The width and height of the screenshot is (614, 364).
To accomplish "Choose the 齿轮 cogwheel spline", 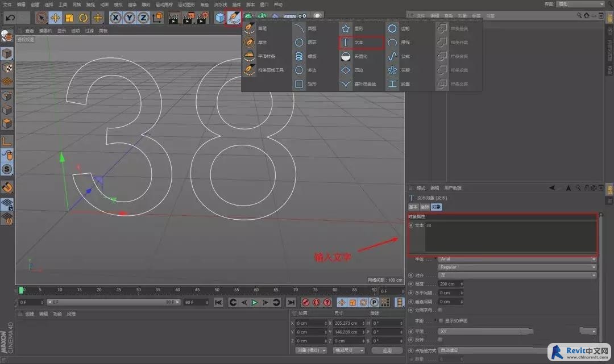I will click(x=400, y=28).
